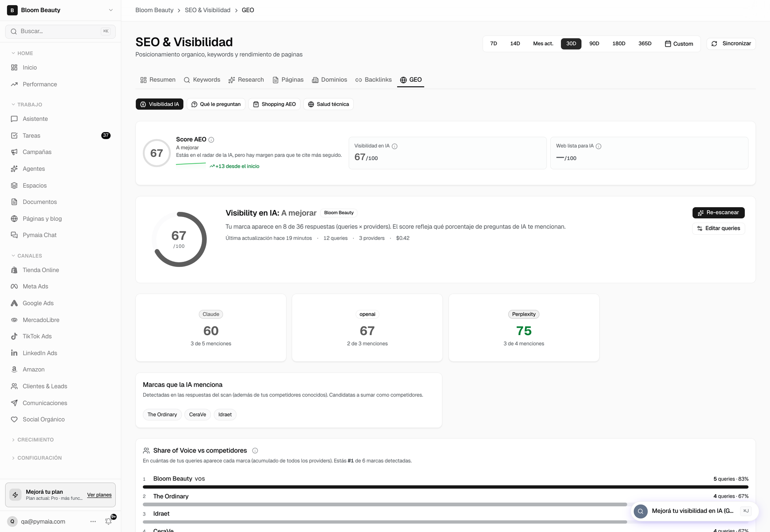Expand the CONFIGURACIÓN section
This screenshot has width=770, height=532.
(36, 458)
